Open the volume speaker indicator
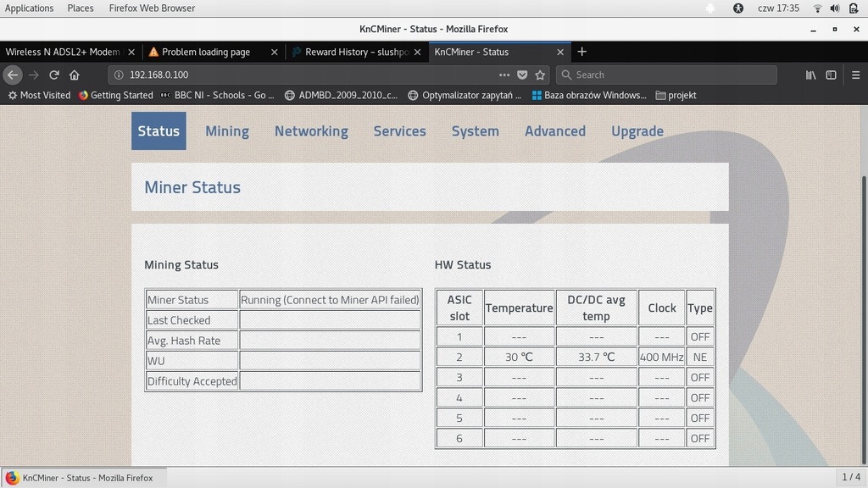Screen dimensions: 868x488 point(835,8)
